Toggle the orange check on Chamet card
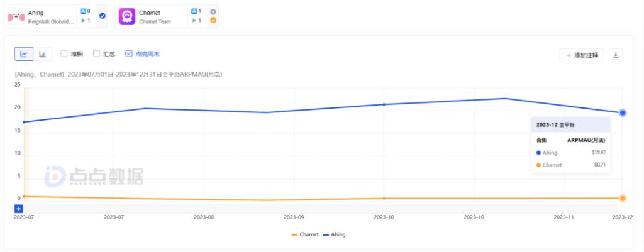644x252 pixels. coord(213,20)
